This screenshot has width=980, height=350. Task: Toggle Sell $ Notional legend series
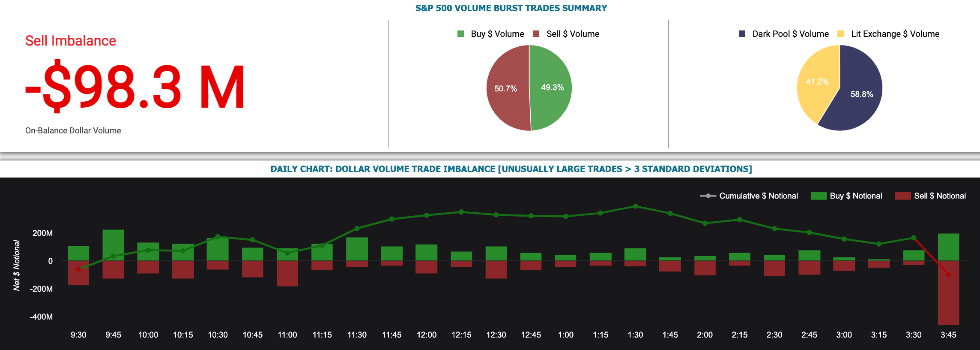[931, 196]
